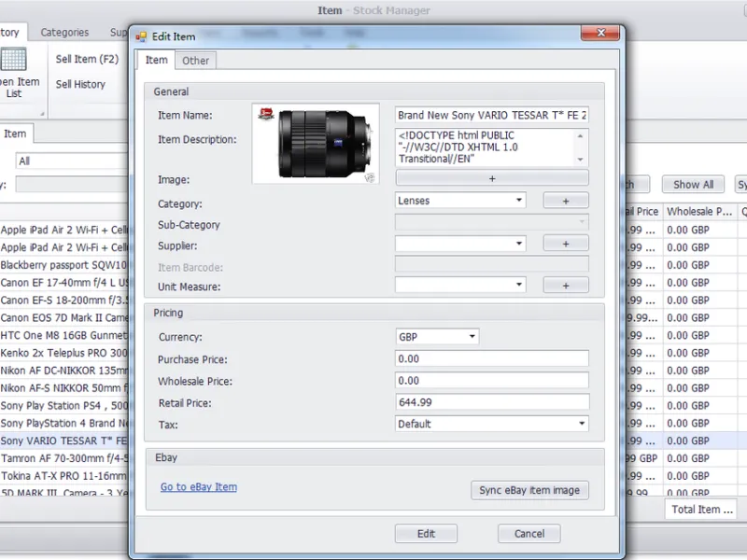
Task: Click Sync eBay item image button
Action: click(529, 490)
